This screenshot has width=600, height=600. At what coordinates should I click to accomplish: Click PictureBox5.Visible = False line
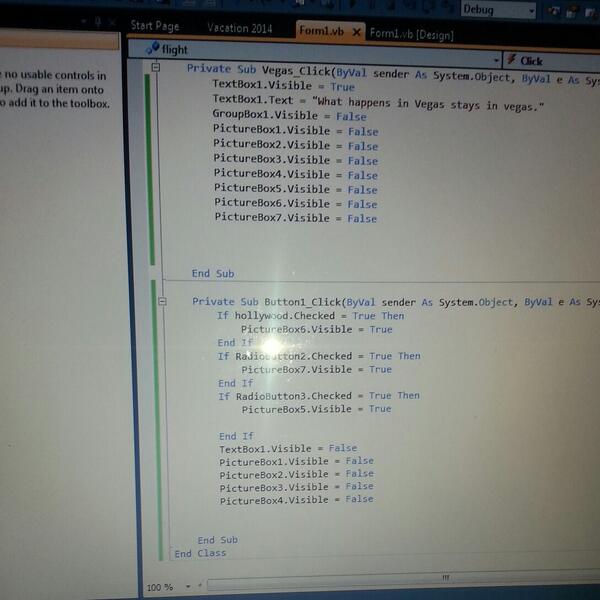tap(295, 189)
